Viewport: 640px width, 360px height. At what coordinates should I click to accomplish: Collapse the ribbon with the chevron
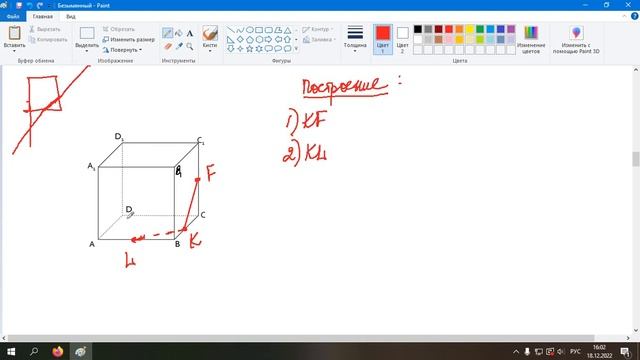[x=624, y=16]
